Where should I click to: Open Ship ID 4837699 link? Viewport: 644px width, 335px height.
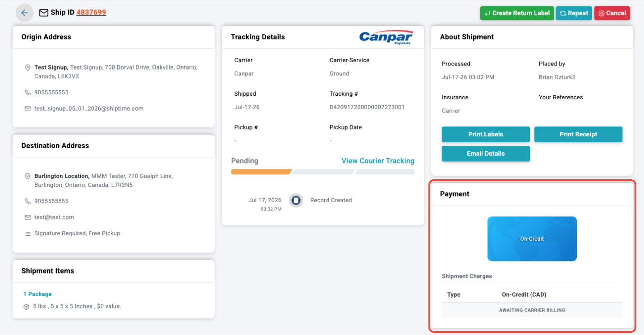click(91, 13)
